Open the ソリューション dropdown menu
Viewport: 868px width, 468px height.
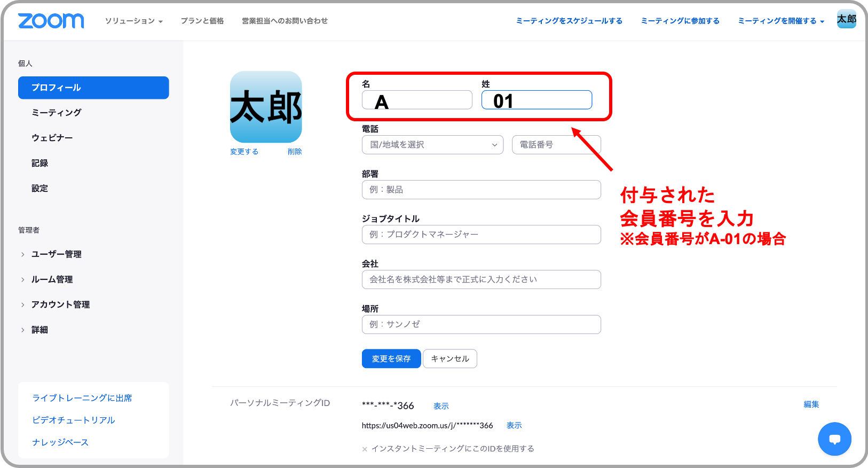click(133, 21)
